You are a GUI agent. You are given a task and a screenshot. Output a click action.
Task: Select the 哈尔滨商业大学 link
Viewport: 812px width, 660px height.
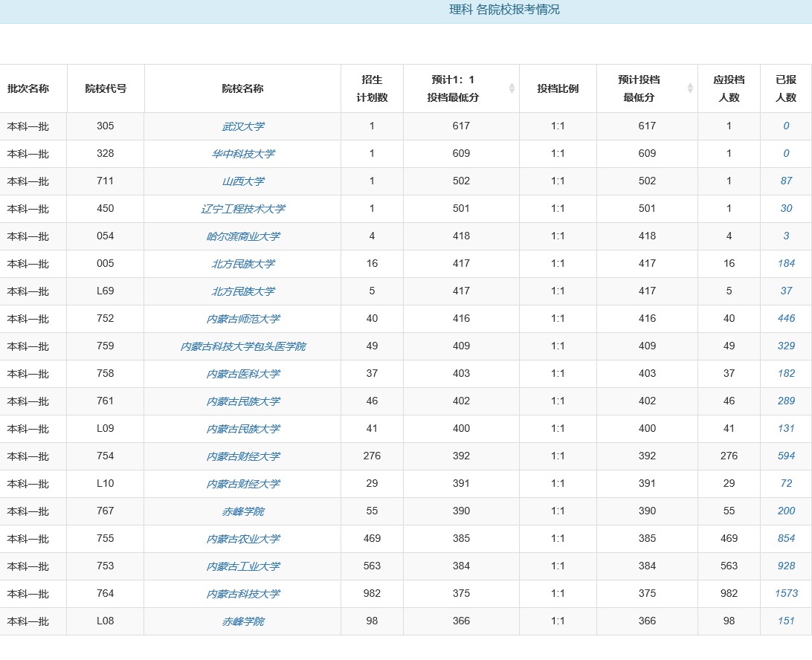[x=242, y=236]
